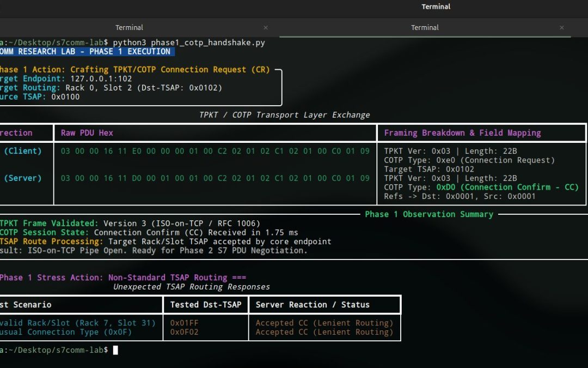Click the 0x01FF TSAP value
Image resolution: width=588 pixels, height=368 pixels.
tap(184, 323)
